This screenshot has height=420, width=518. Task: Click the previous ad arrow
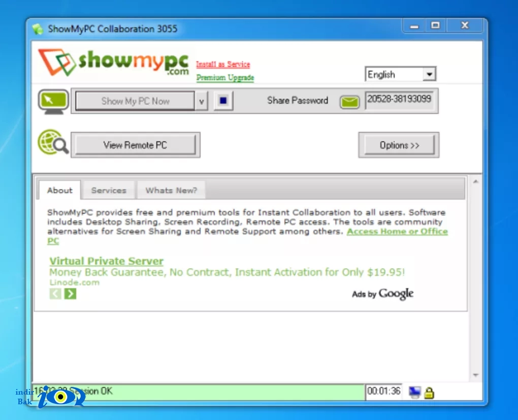click(55, 294)
